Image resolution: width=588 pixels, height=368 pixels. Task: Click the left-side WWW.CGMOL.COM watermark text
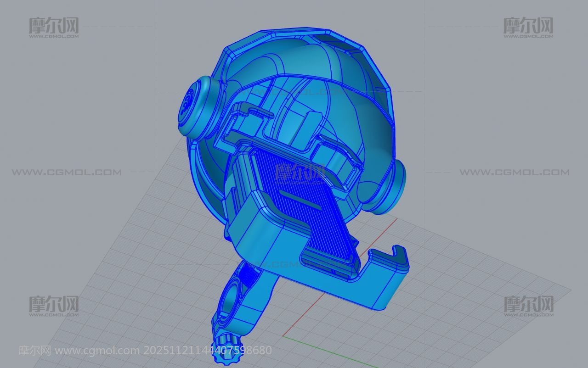coord(67,173)
